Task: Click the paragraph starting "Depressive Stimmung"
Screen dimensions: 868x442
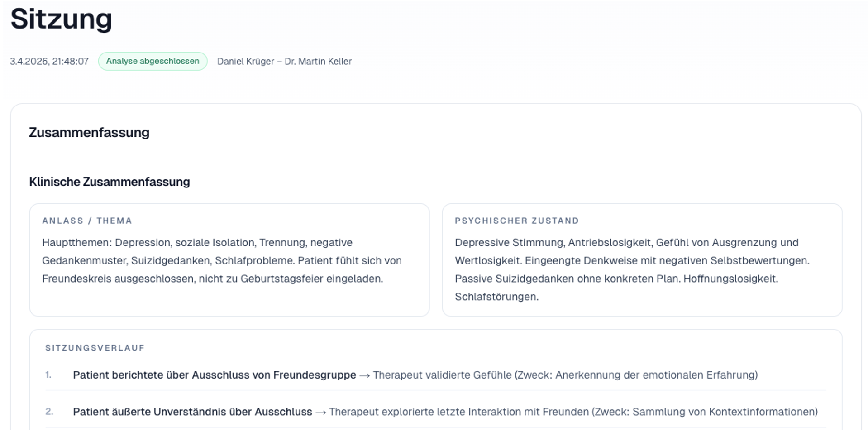Action: 632,270
